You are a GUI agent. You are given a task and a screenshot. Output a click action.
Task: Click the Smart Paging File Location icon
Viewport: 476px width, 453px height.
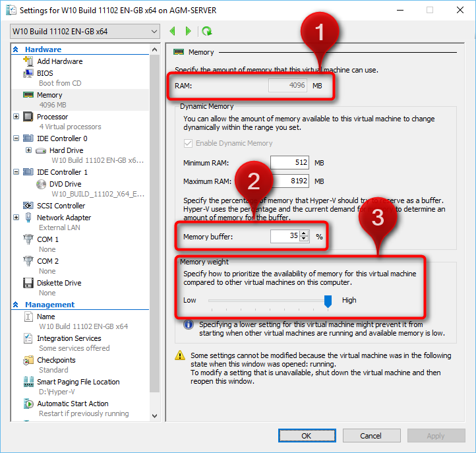(x=28, y=382)
